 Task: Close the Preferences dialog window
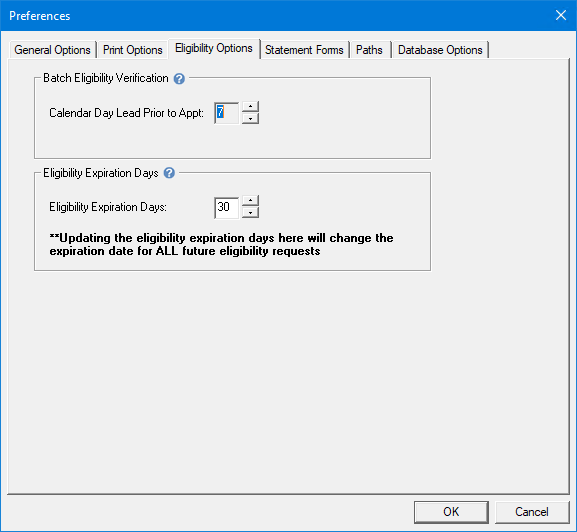[x=561, y=15]
